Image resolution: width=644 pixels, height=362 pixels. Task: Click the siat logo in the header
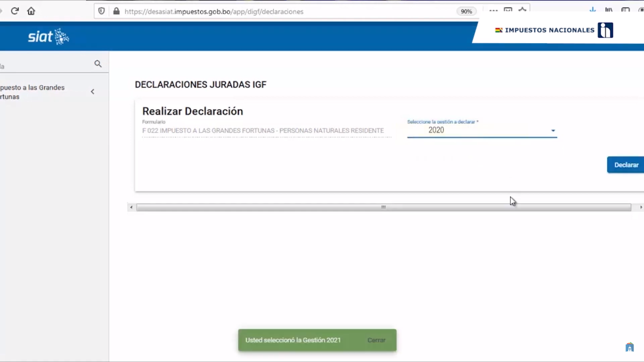pyautogui.click(x=48, y=36)
